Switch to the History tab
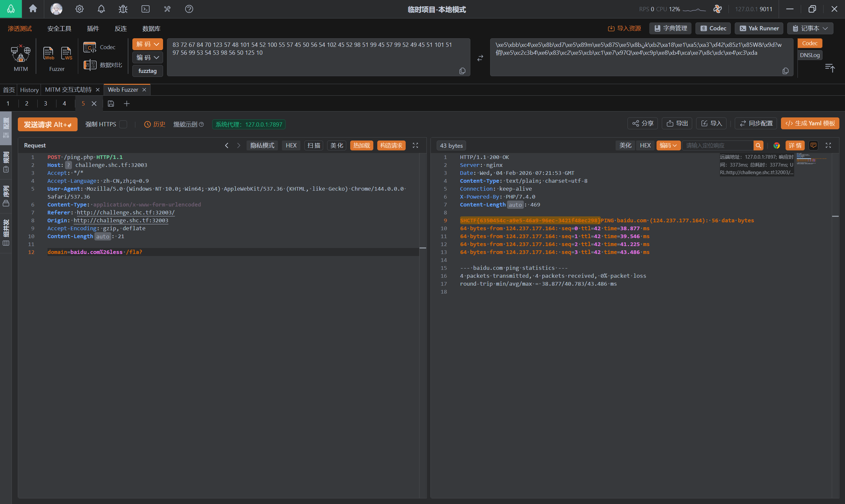The height and width of the screenshot is (504, 845). coord(29,90)
